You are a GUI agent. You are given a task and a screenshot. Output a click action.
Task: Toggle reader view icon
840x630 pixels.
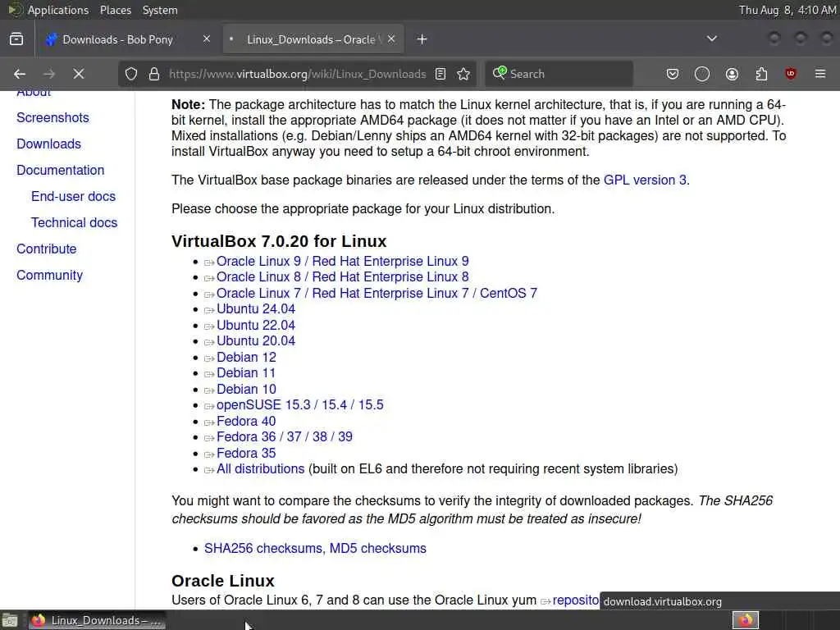coord(441,74)
